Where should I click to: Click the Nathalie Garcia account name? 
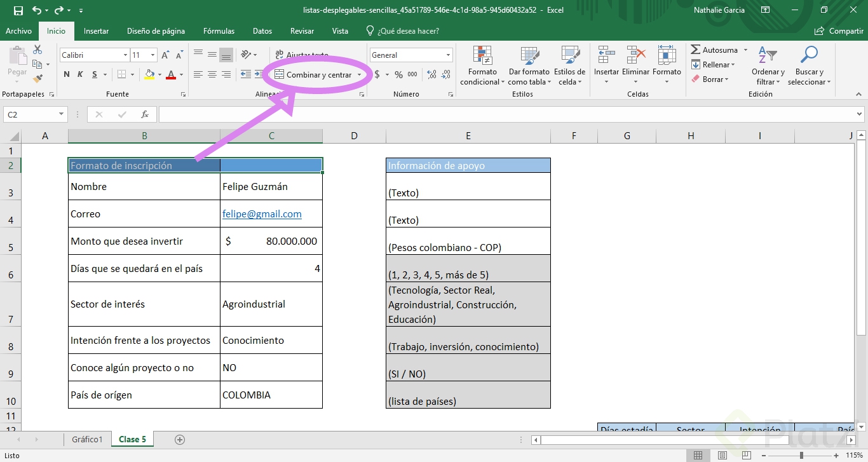coord(719,10)
